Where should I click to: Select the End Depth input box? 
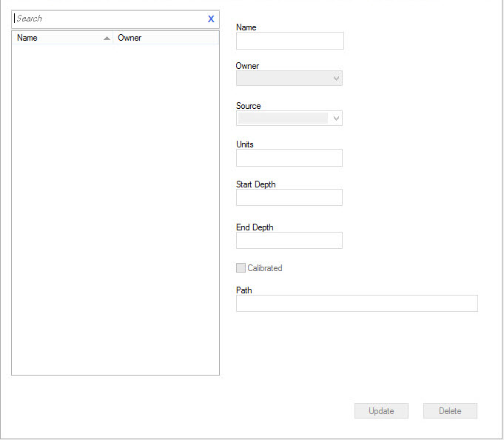click(289, 241)
